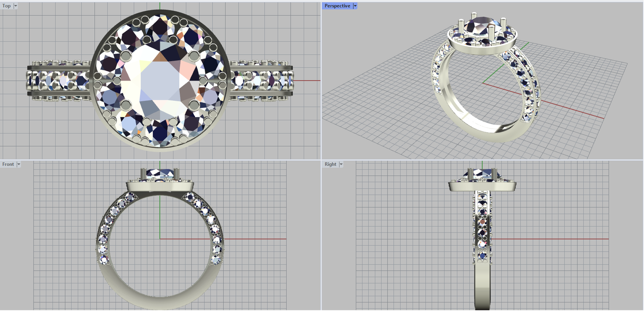
Task: Select the Front viewport title label
Action: [x=8, y=164]
